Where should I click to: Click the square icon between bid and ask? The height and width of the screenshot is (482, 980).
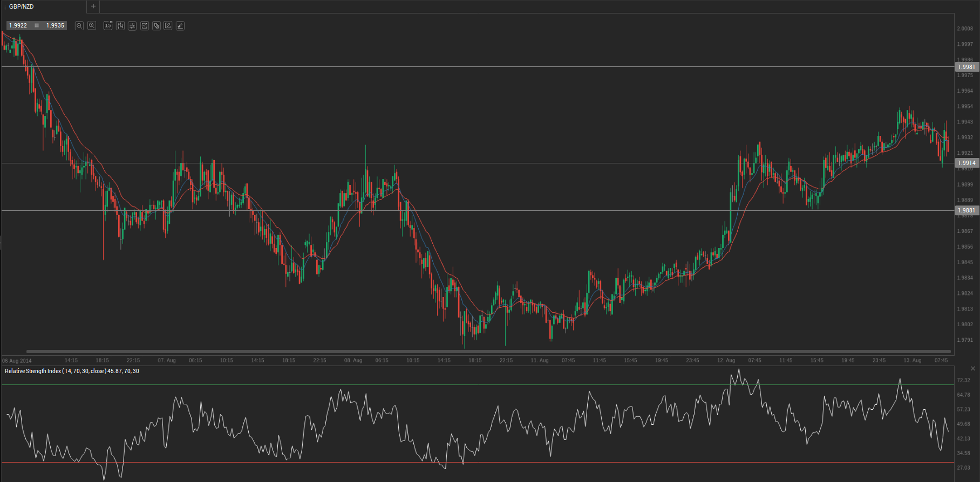(x=37, y=25)
